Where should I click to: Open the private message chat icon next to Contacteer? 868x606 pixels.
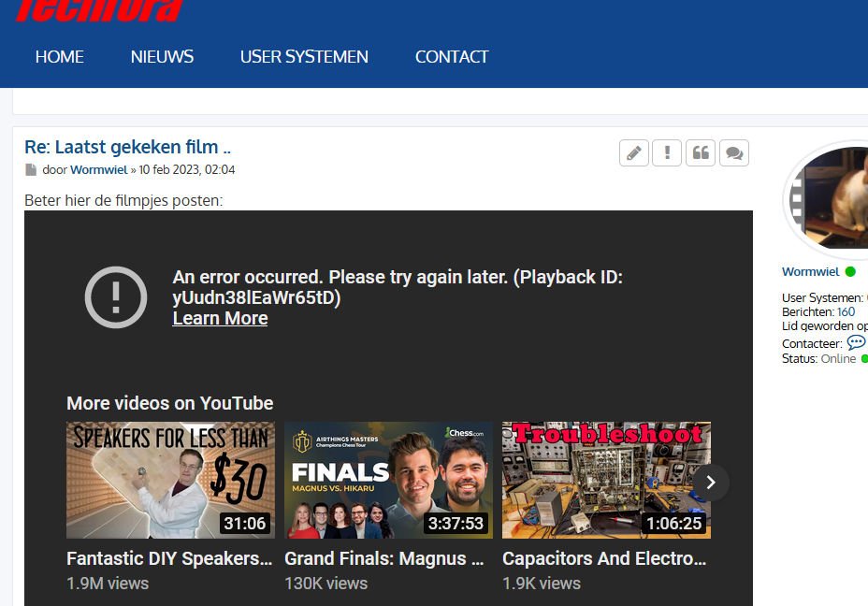[856, 342]
